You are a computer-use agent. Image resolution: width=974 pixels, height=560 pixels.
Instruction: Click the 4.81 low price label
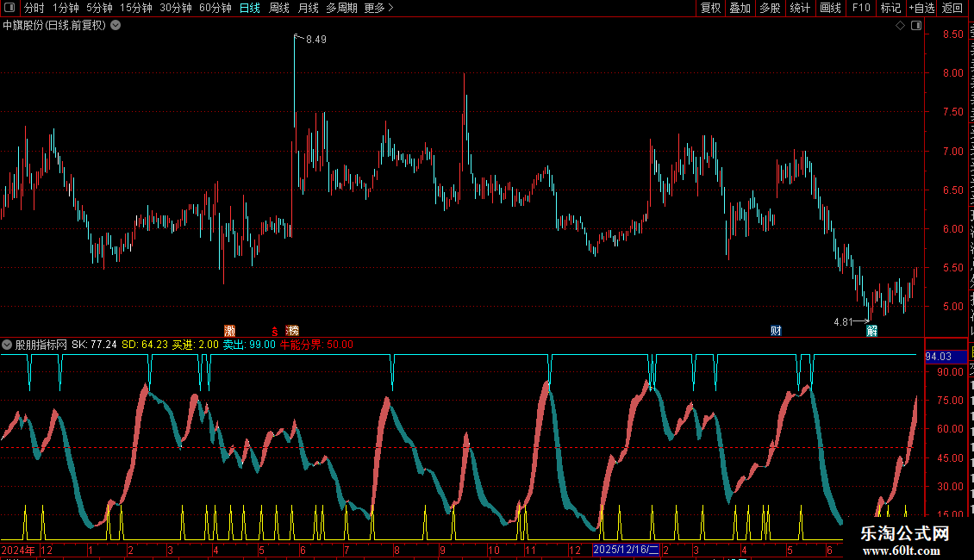(844, 321)
